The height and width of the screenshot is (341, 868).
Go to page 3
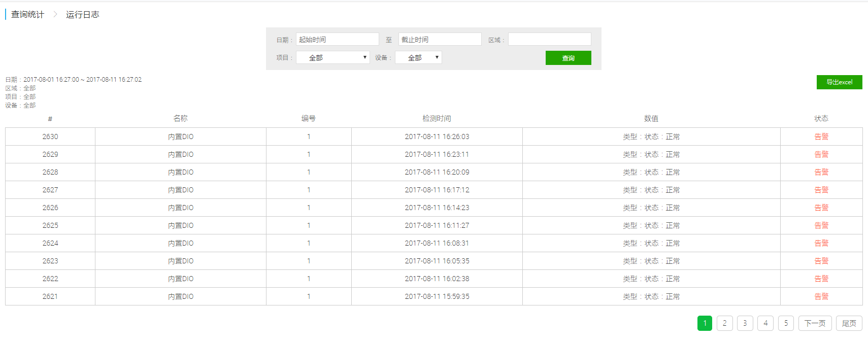tap(745, 323)
